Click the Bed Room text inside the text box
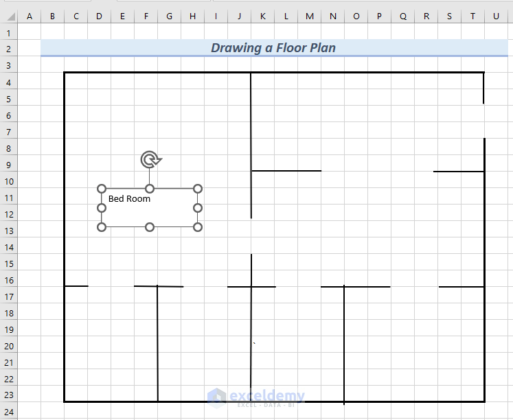The height and width of the screenshot is (420, 513). click(129, 199)
